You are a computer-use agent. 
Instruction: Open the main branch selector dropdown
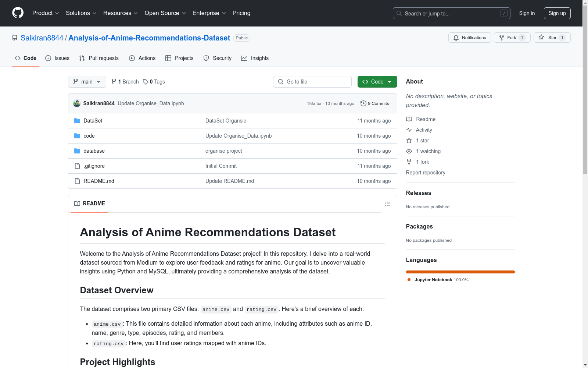coord(87,82)
